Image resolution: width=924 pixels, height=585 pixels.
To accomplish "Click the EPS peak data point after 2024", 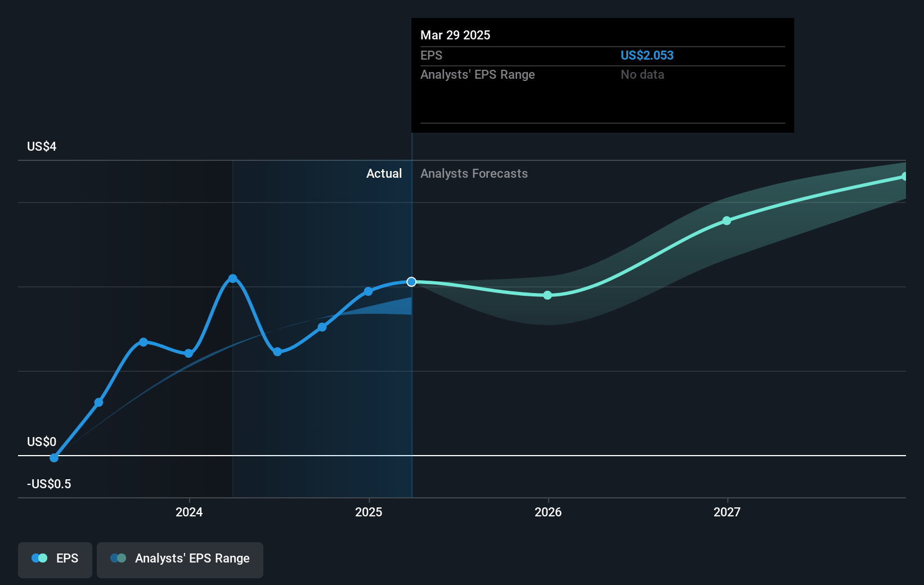I will (x=233, y=278).
